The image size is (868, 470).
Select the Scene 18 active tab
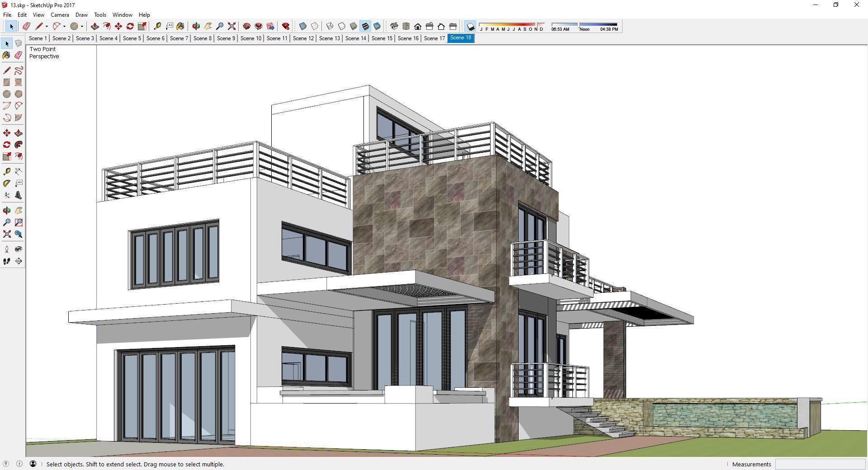pos(461,38)
